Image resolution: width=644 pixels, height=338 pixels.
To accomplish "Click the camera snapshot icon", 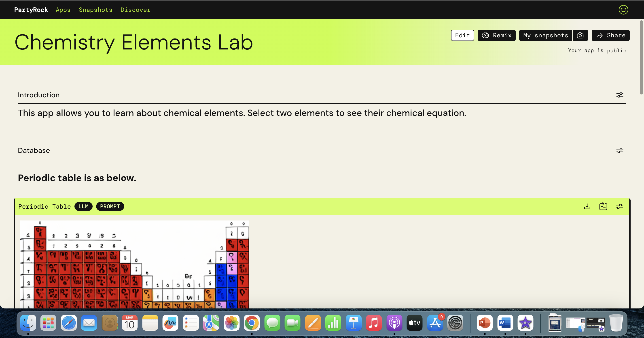I will [580, 35].
